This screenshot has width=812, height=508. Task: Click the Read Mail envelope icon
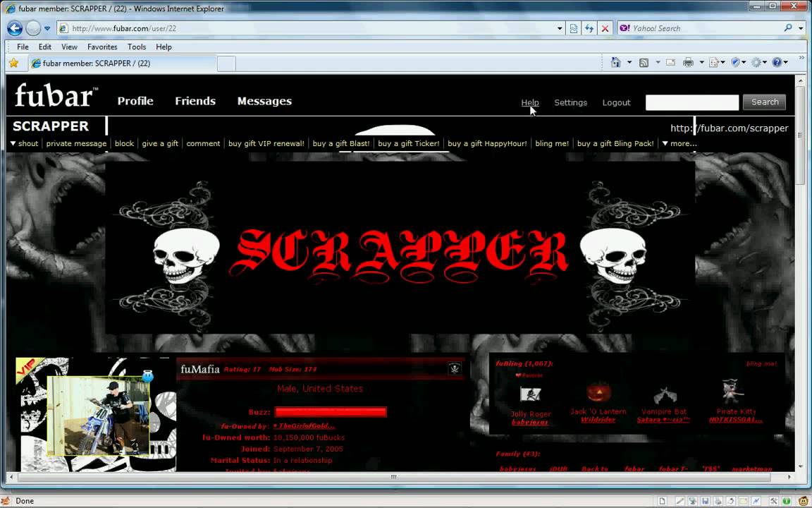pyautogui.click(x=670, y=63)
